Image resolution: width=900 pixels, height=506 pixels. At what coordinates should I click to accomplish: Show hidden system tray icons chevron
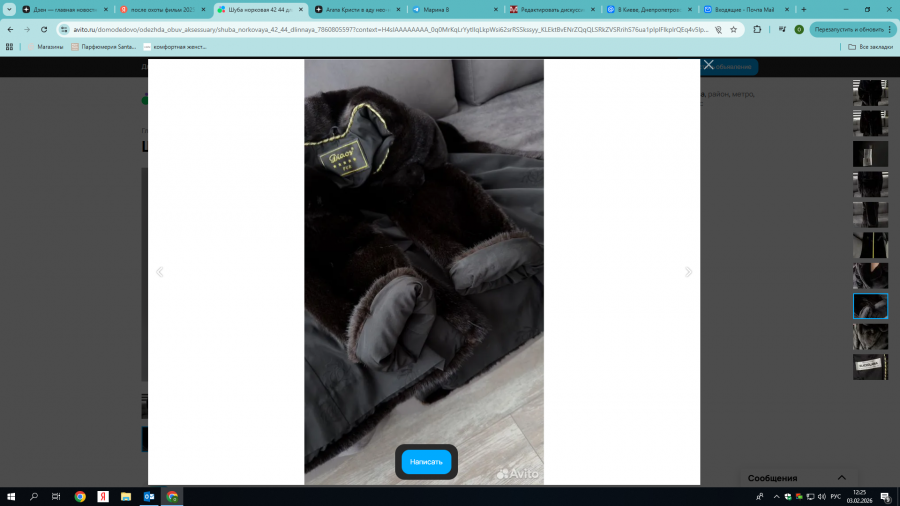click(776, 496)
